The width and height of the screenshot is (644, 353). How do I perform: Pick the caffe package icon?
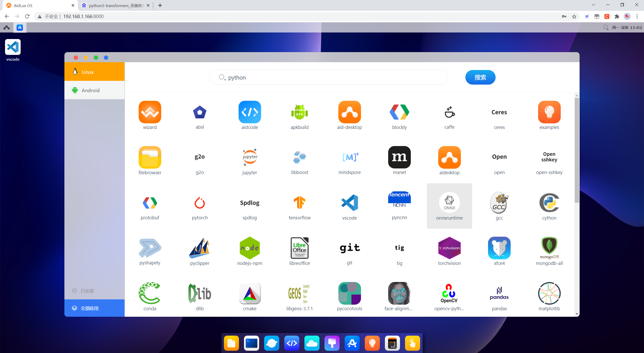[x=449, y=112]
